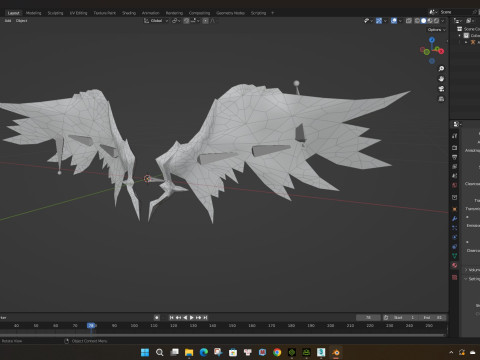
Task: Click the zoom magnifier viewport icon
Action: click(441, 69)
